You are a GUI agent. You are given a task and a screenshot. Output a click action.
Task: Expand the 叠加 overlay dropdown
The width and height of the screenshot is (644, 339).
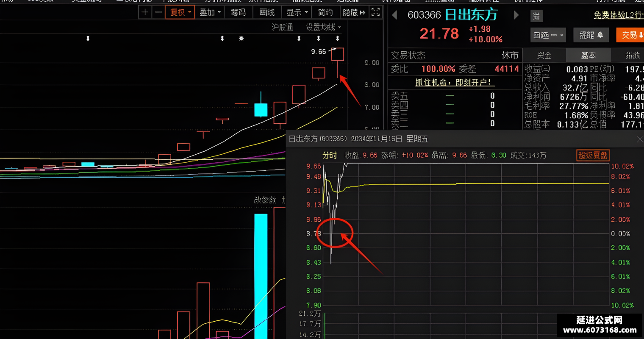point(210,12)
